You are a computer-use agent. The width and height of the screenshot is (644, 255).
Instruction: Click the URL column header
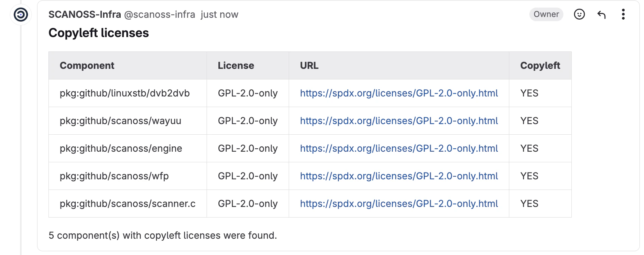pos(399,65)
